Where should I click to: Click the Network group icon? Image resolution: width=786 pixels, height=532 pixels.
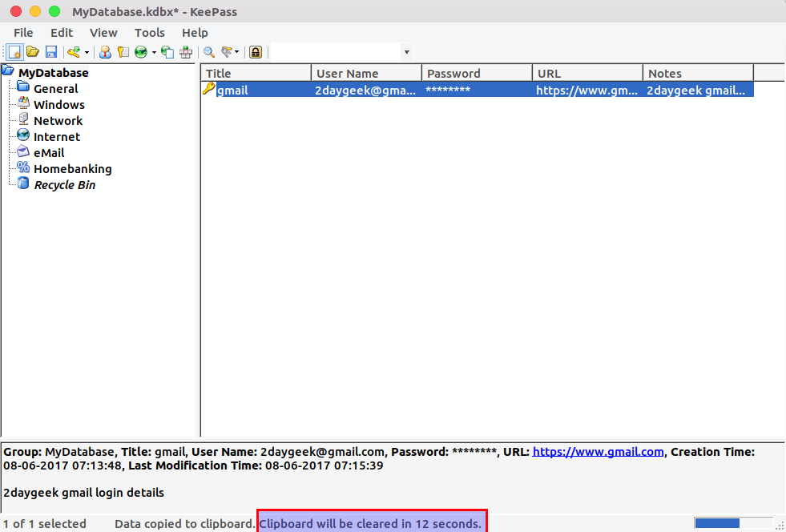pyautogui.click(x=23, y=119)
